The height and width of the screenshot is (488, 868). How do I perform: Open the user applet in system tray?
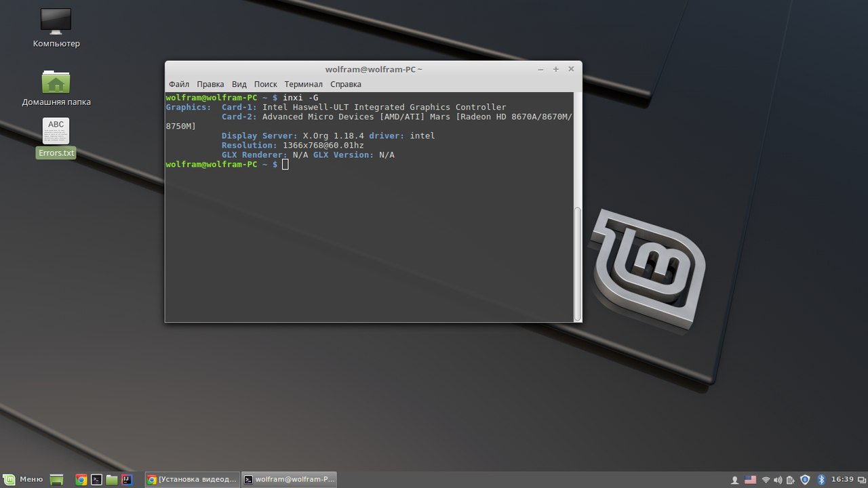coord(734,480)
